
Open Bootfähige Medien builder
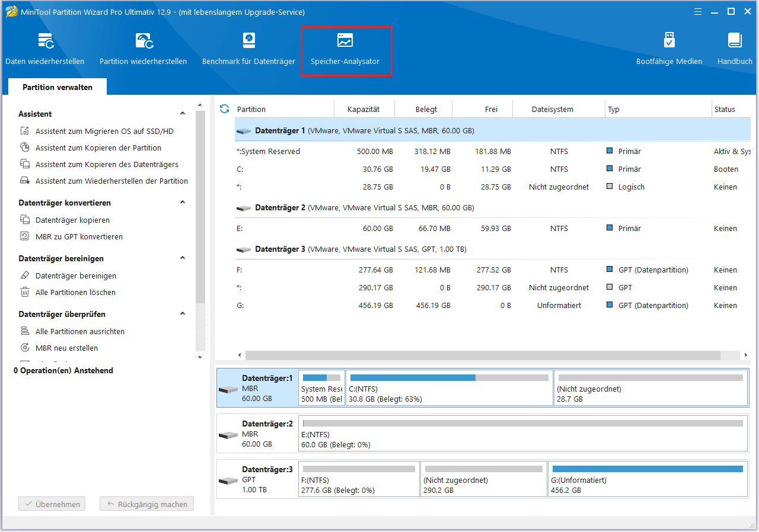669,49
